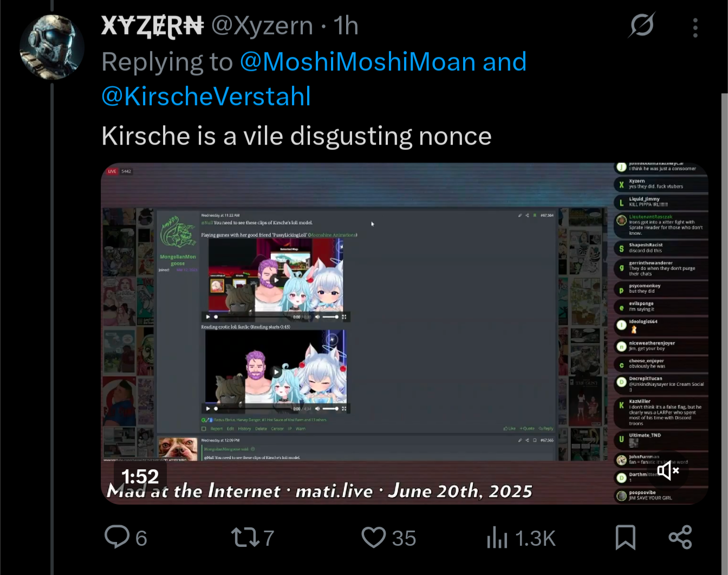The width and height of the screenshot is (728, 575).
Task: Open the @KirscheVerstahl mention link
Action: (206, 96)
